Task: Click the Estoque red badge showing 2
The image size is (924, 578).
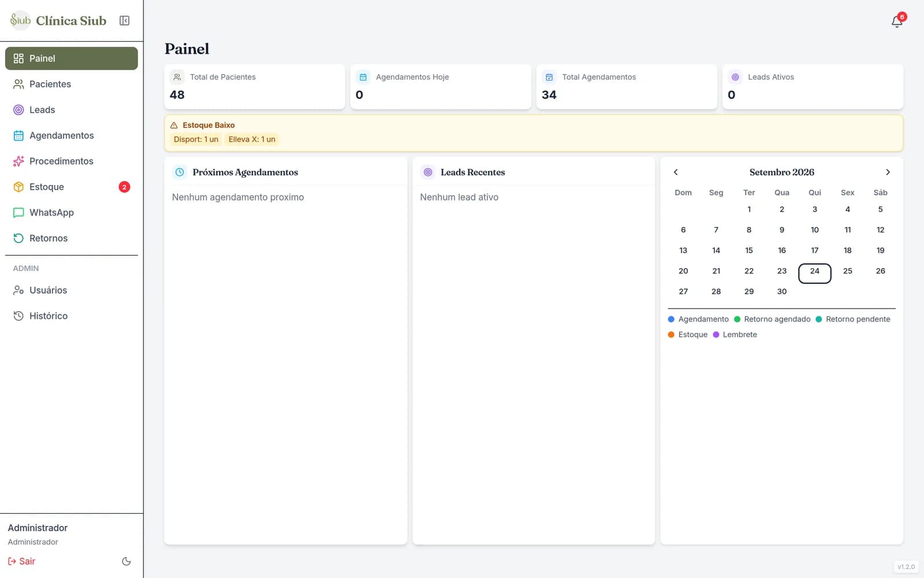Action: (x=124, y=187)
